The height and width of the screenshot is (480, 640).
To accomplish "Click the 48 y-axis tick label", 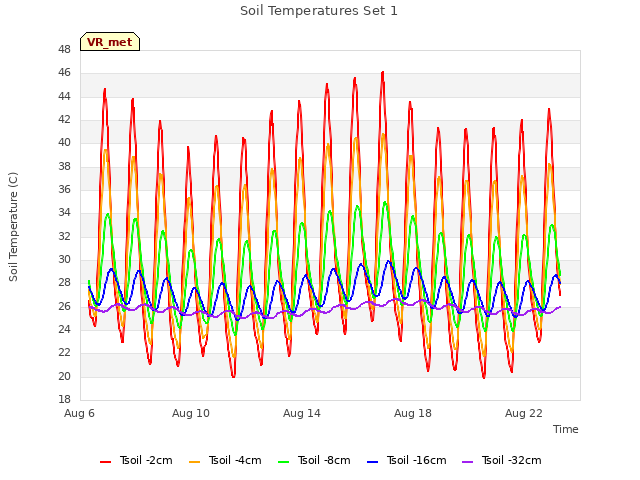I will 64,49.
